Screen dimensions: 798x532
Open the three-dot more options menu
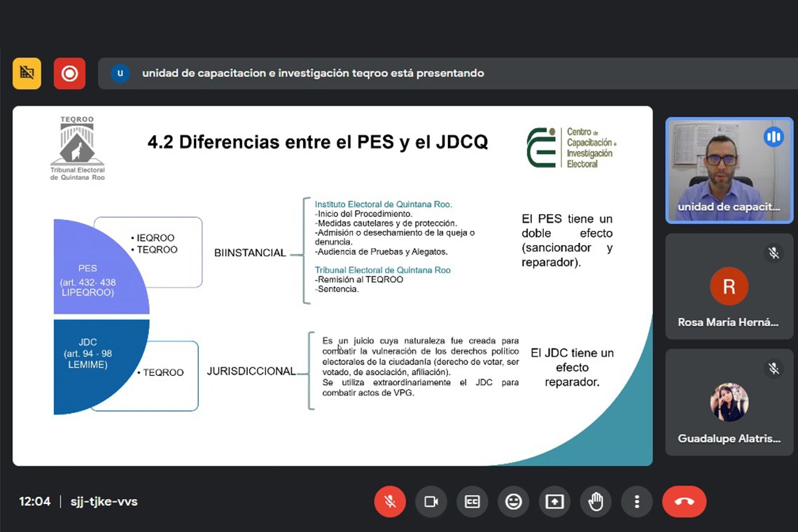coord(637,501)
